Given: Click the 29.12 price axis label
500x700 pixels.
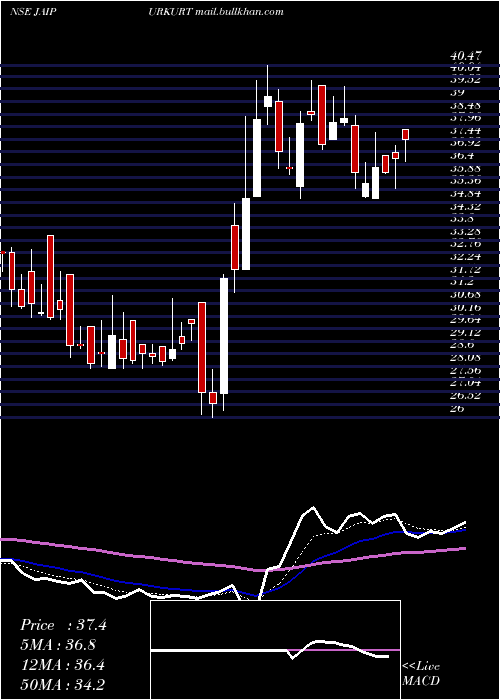Looking at the screenshot, I should (x=466, y=333).
